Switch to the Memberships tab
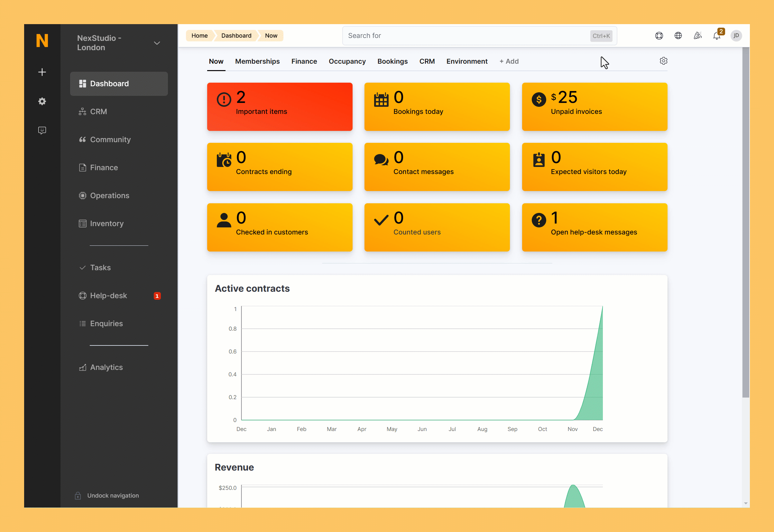Viewport: 774px width, 532px height. point(257,61)
